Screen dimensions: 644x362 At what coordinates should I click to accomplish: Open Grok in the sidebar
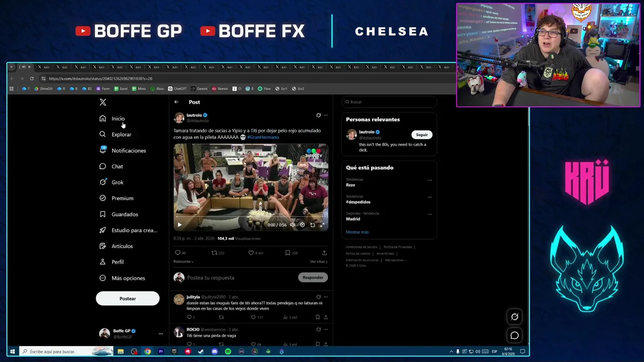pyautogui.click(x=111, y=182)
